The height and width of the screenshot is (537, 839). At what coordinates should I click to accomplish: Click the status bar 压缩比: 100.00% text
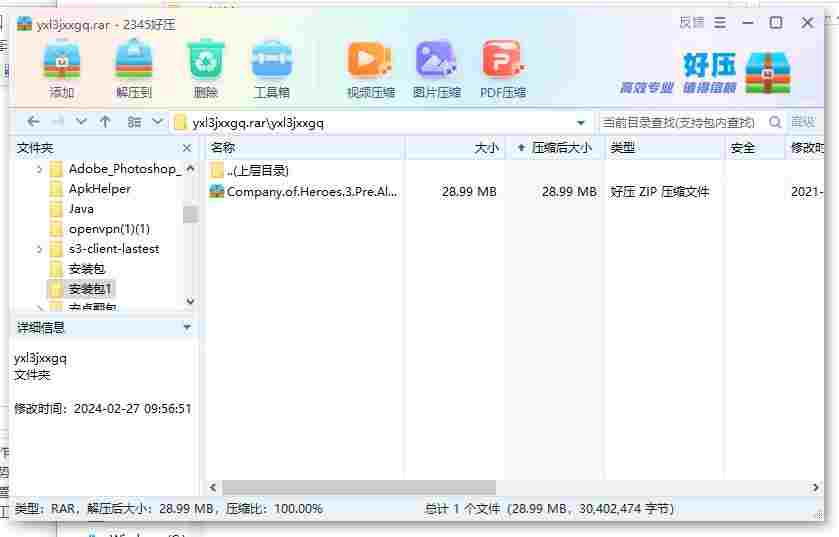[x=274, y=508]
